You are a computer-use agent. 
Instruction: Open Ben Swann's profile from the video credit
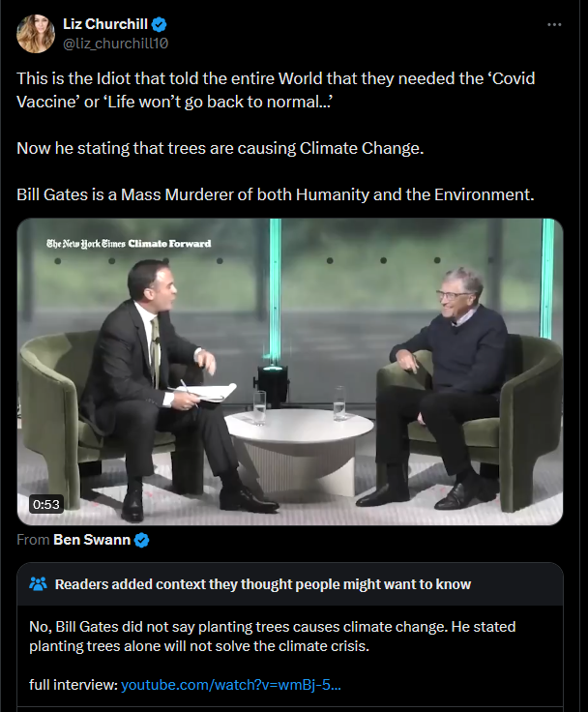[x=92, y=540]
